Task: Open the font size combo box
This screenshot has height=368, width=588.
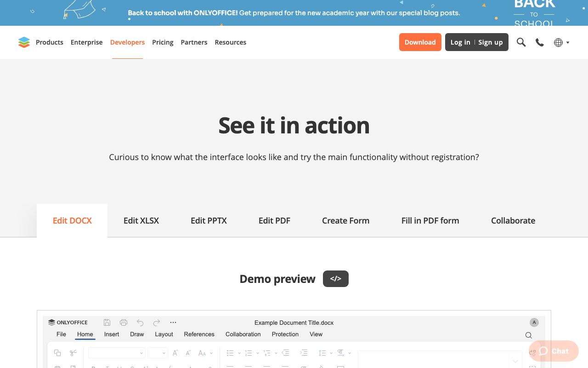Action: pyautogui.click(x=158, y=353)
